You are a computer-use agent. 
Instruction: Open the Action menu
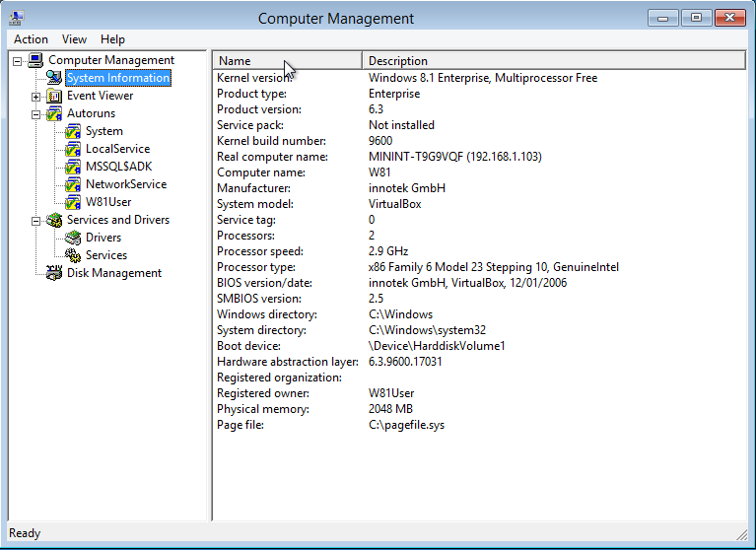31,39
